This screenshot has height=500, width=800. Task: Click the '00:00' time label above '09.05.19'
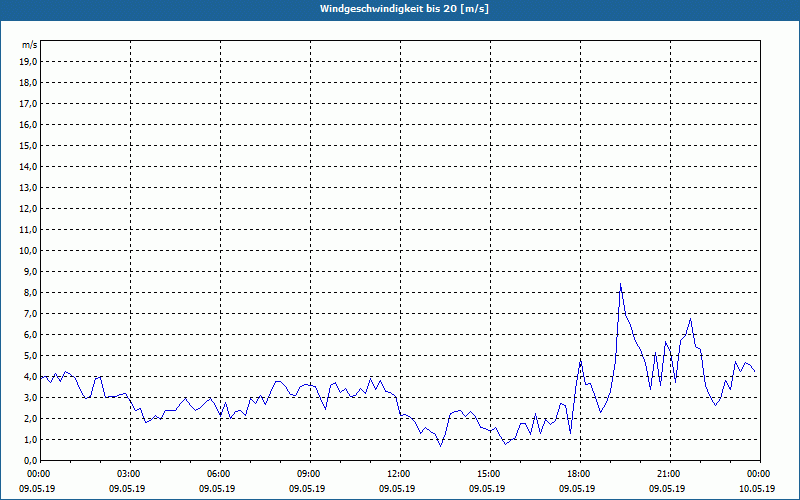[37, 474]
